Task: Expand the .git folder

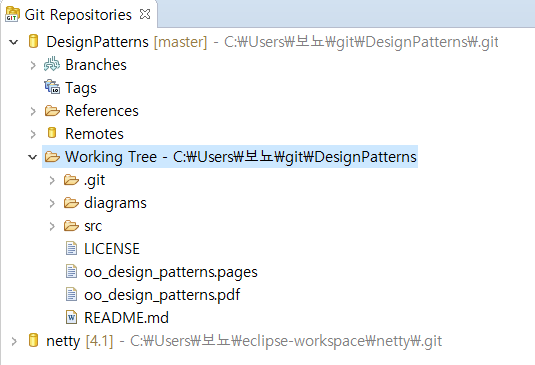Action: 52,180
